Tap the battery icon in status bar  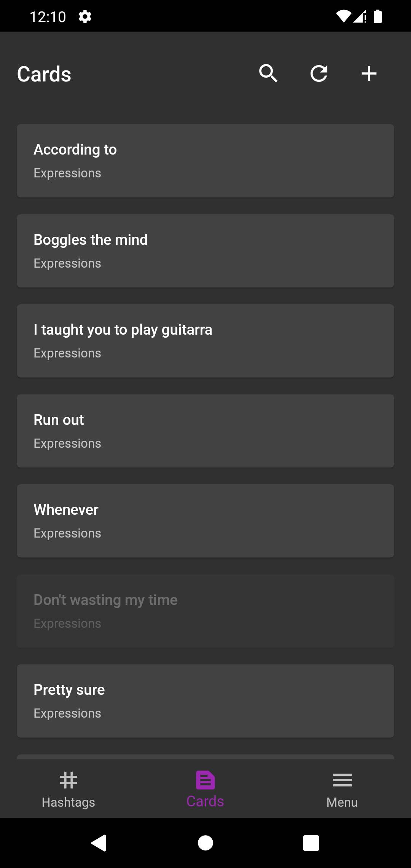click(x=378, y=17)
